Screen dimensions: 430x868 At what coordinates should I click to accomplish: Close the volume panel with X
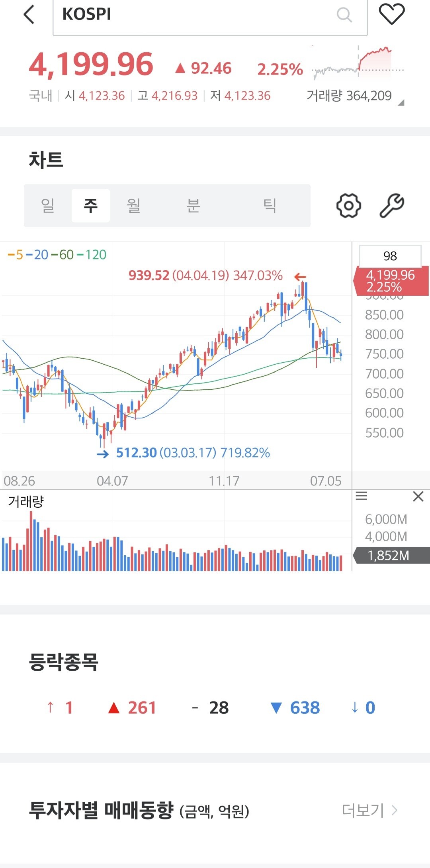(x=418, y=497)
